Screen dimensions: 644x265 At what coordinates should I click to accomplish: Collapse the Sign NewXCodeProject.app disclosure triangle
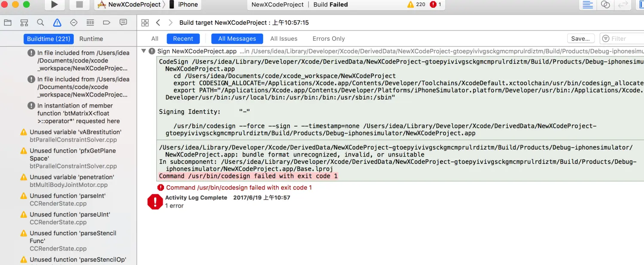(143, 51)
